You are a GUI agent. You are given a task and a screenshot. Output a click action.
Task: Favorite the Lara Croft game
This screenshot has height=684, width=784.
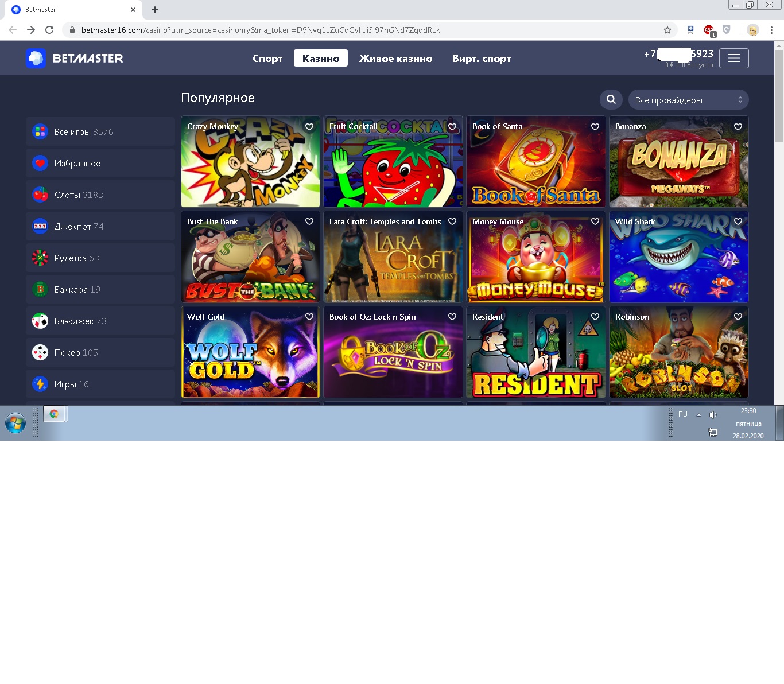coord(452,221)
